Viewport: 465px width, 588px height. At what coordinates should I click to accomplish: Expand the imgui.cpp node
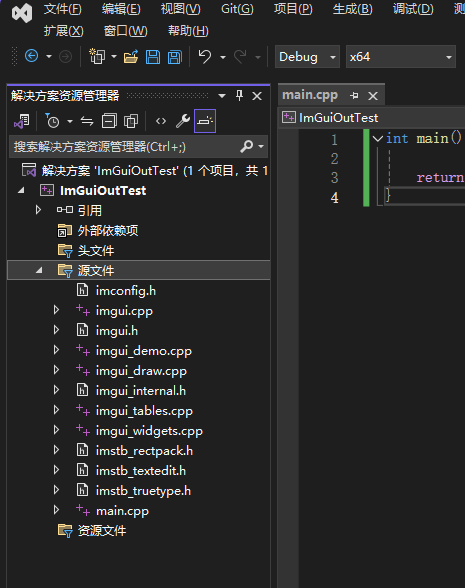tap(56, 310)
